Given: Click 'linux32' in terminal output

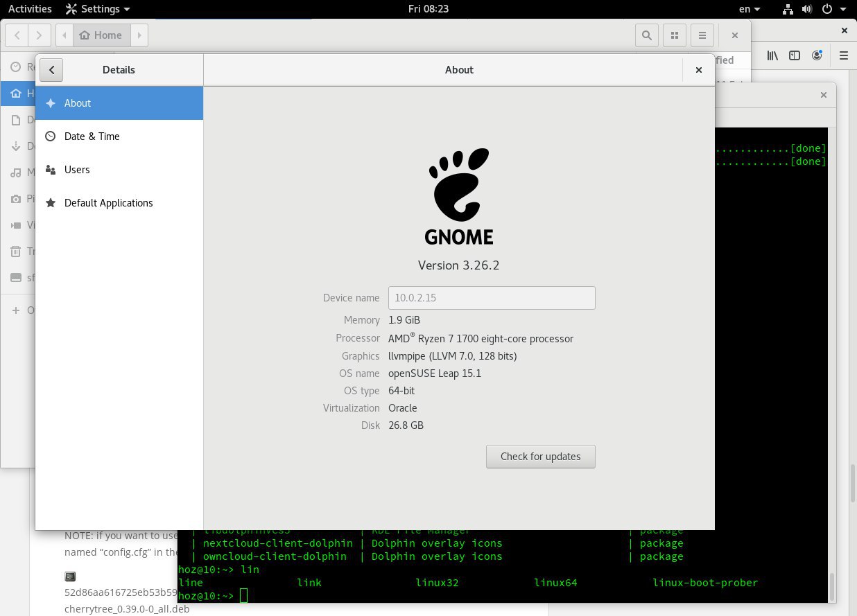Looking at the screenshot, I should 437,583.
